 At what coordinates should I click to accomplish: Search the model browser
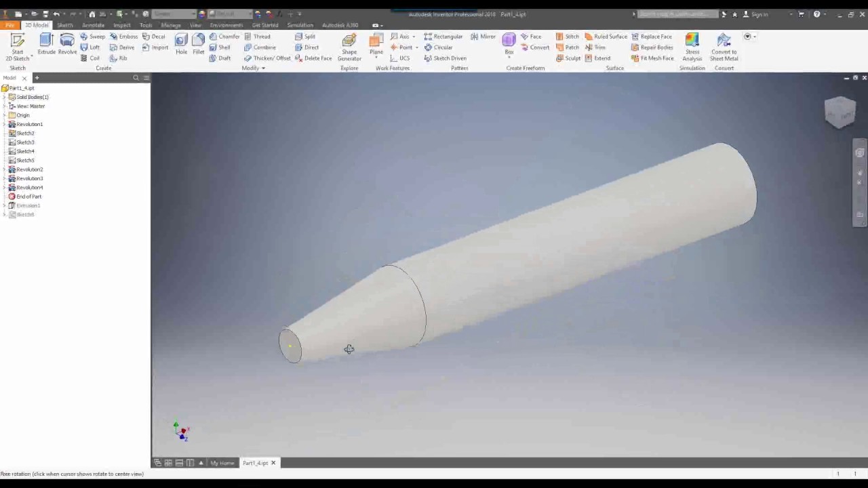click(136, 78)
